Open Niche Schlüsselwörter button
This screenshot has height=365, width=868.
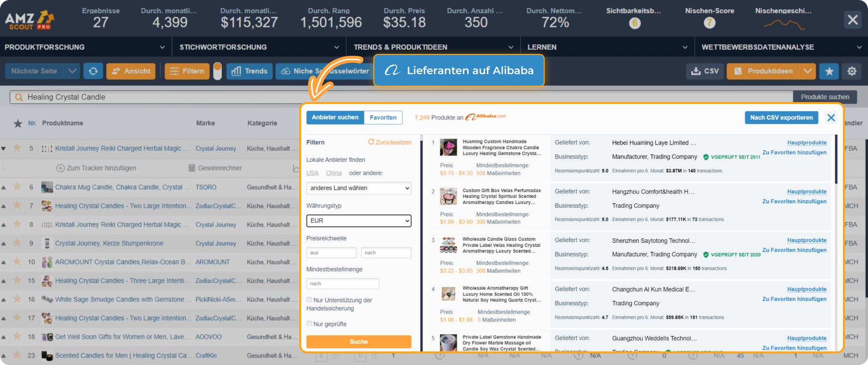[325, 71]
